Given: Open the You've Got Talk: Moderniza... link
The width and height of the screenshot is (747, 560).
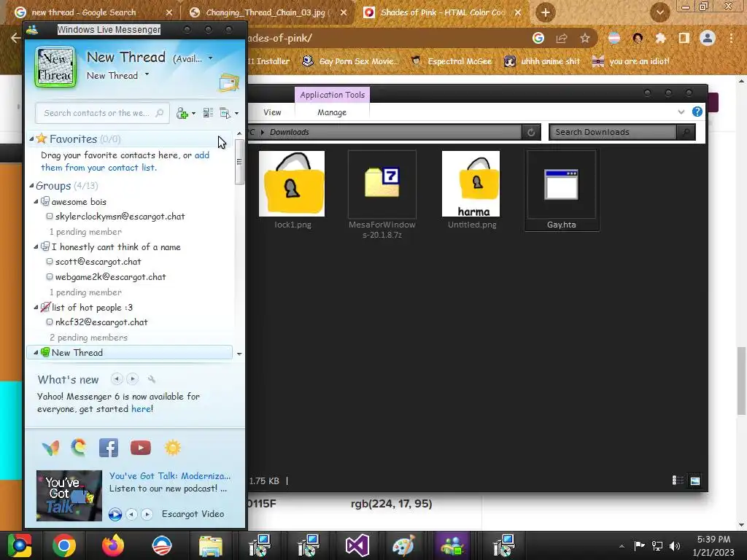Looking at the screenshot, I should (x=169, y=476).
